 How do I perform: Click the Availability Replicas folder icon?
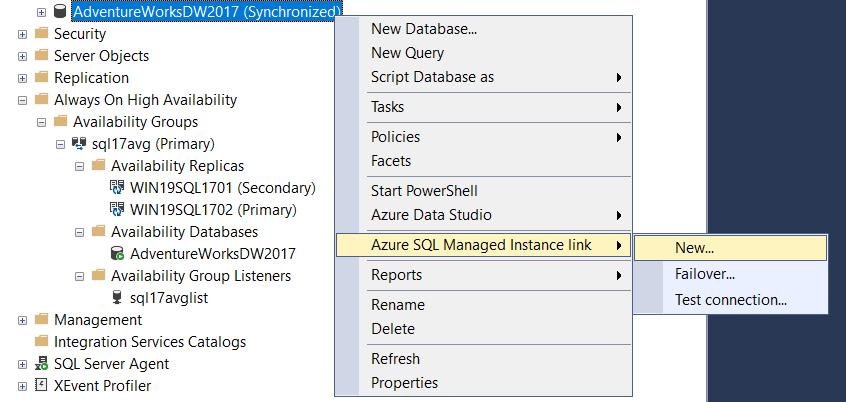[98, 165]
